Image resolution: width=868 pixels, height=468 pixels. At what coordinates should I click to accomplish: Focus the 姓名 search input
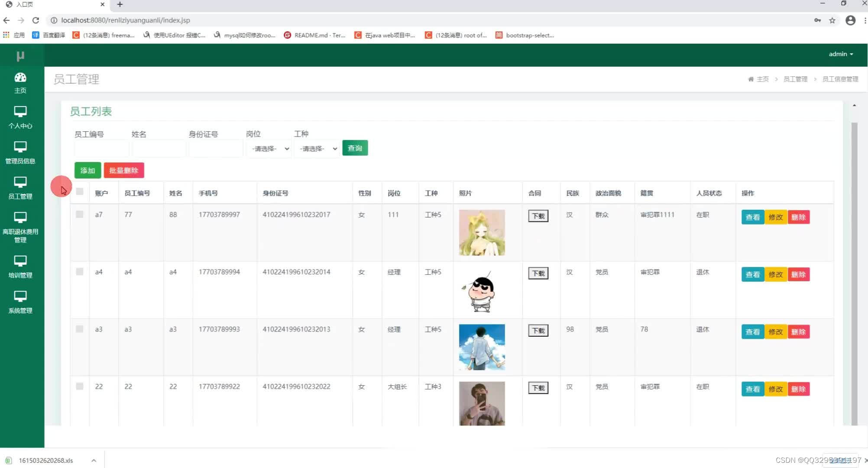(x=159, y=149)
